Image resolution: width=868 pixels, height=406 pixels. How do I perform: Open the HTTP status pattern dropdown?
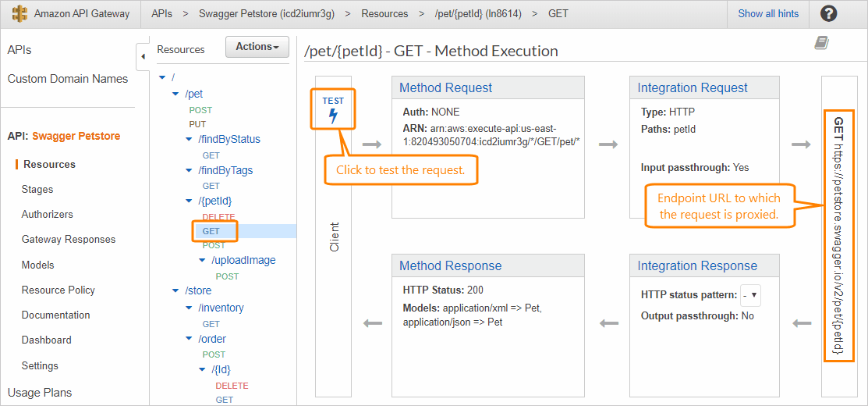coord(750,296)
